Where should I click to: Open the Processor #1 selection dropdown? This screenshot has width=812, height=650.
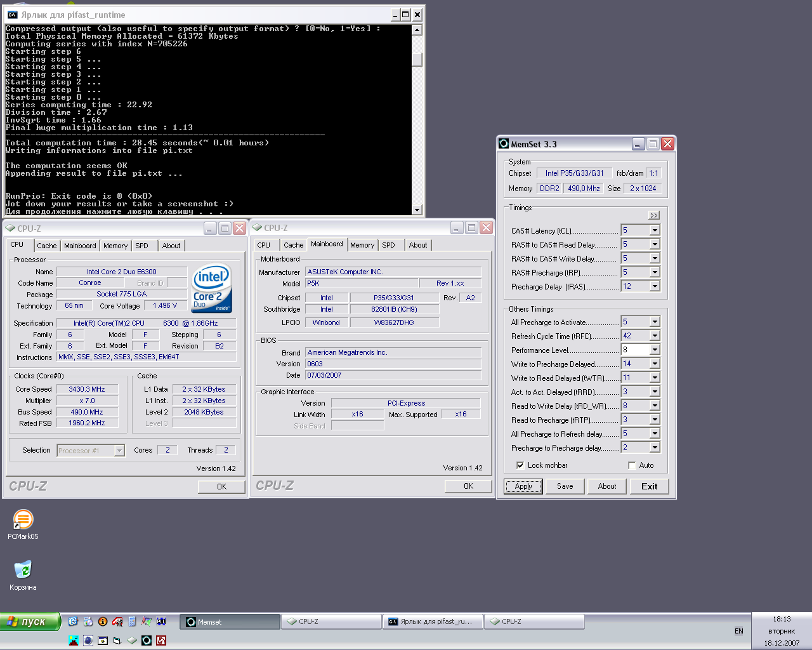(x=119, y=451)
